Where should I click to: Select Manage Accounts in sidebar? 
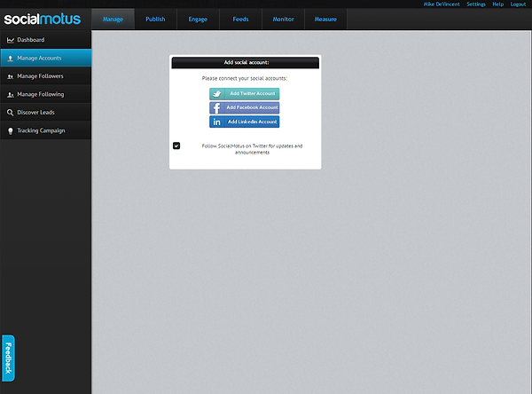pos(46,58)
